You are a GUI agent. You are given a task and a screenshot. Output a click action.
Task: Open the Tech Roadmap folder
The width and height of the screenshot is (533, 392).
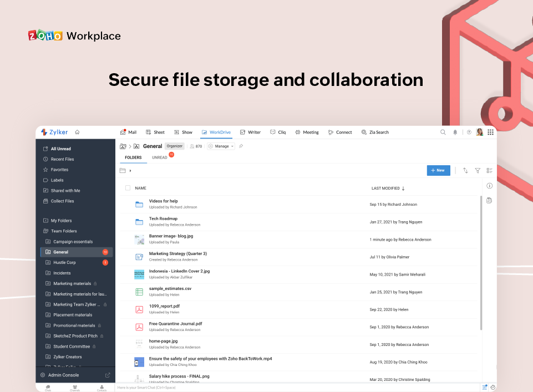pos(163,219)
